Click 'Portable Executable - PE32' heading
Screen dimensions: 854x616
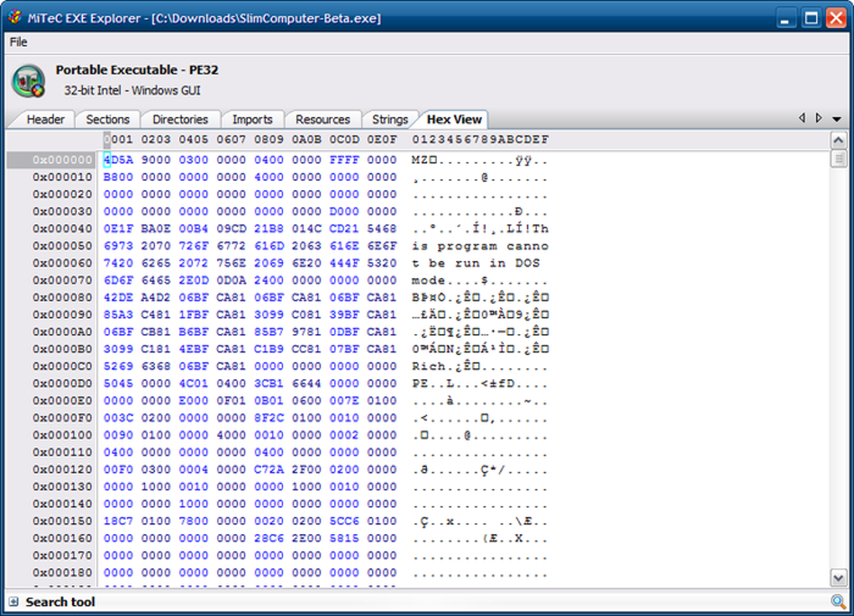[x=136, y=69]
